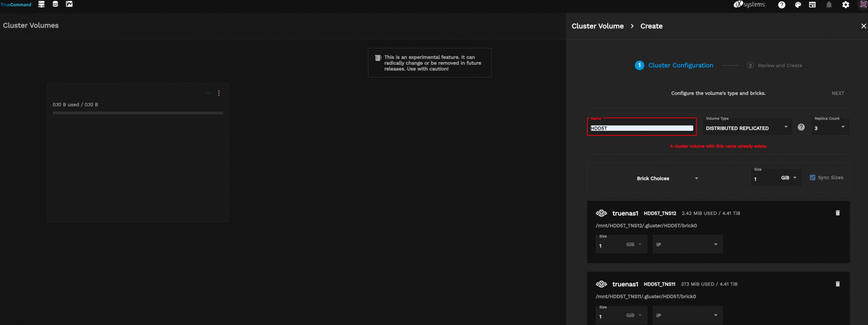Open the servers dashboard icon
Image resolution: width=868 pixels, height=325 pixels.
(41, 4)
